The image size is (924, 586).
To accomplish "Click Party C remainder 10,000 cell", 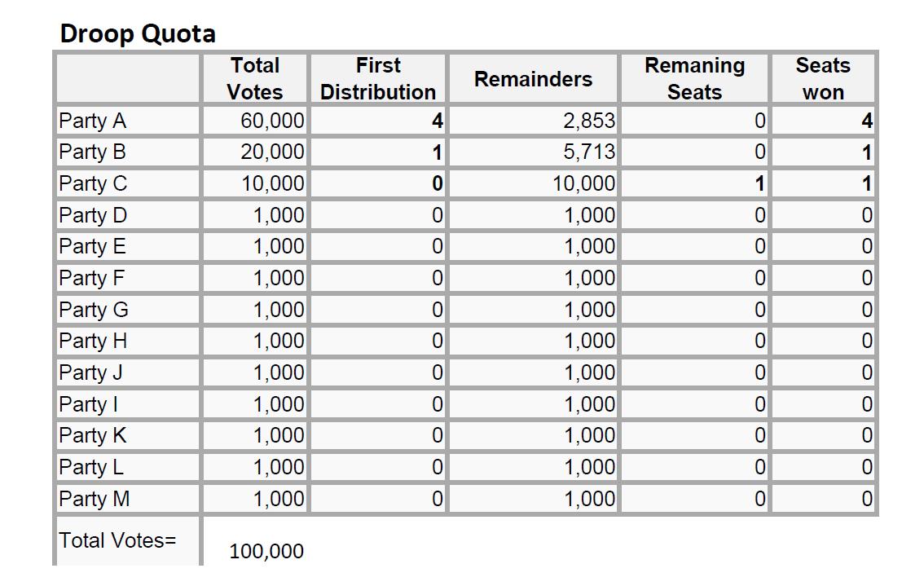I will click(x=583, y=183).
